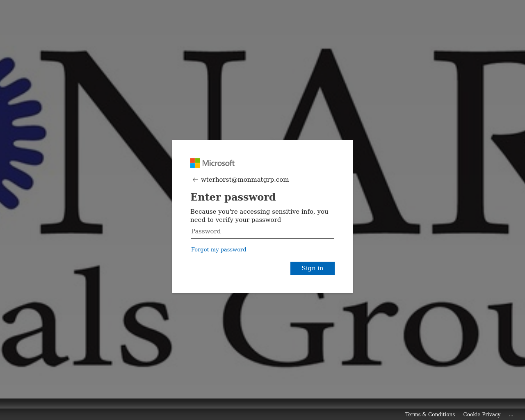Open Terms & Conditions in footer
Image resolution: width=525 pixels, height=420 pixels.
(430, 414)
